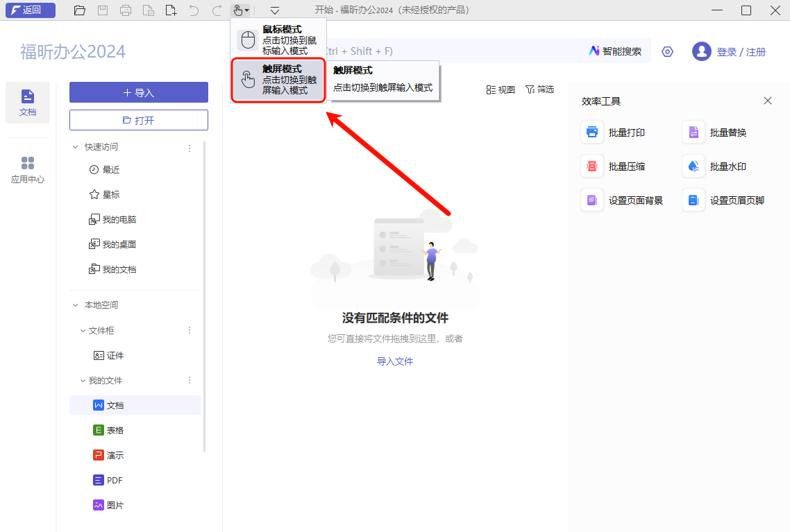
Task: Click the user avatar icon
Action: click(701, 51)
